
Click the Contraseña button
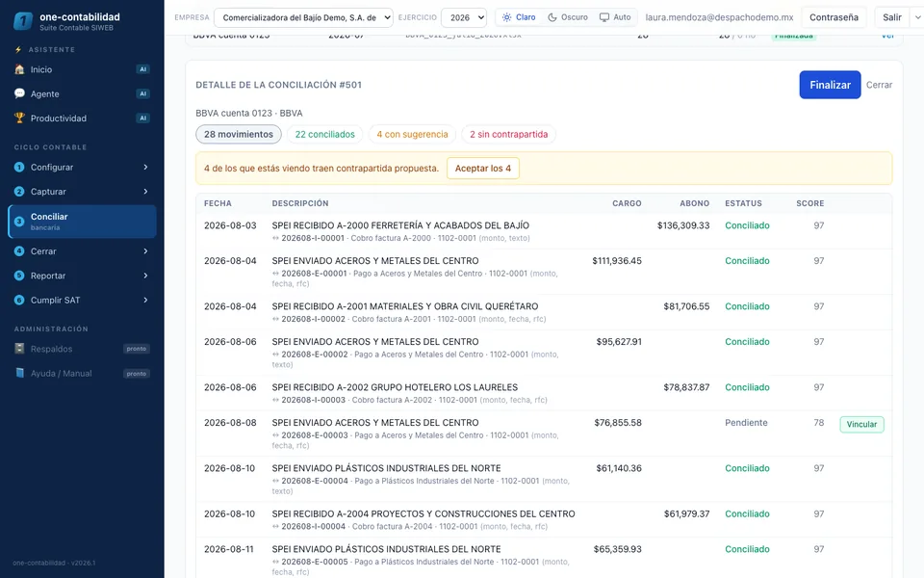[834, 17]
